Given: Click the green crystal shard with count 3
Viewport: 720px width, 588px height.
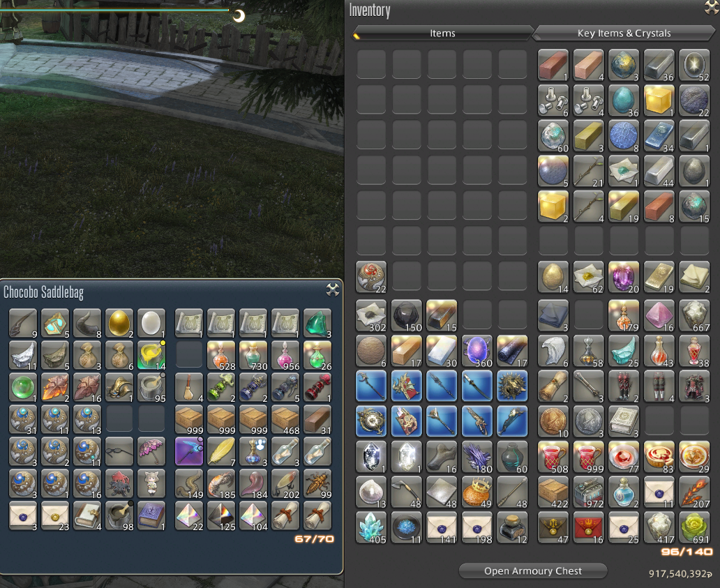Looking at the screenshot, I should (317, 323).
